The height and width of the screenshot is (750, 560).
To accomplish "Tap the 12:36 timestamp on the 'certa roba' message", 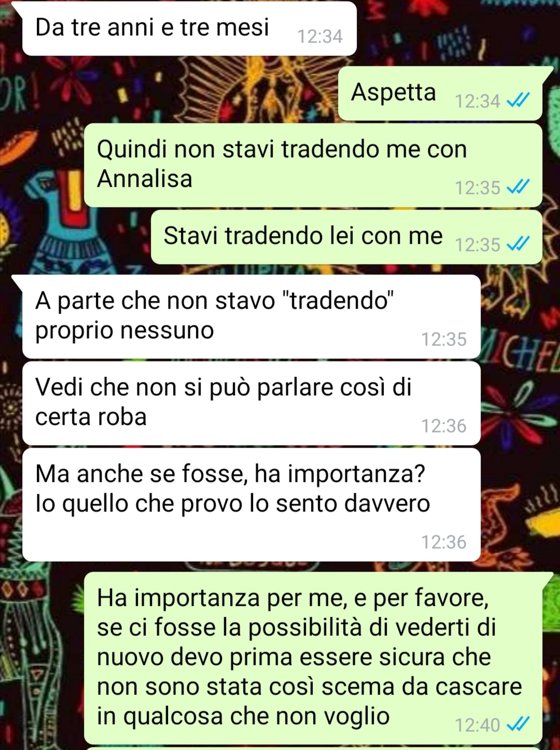I will (x=444, y=426).
